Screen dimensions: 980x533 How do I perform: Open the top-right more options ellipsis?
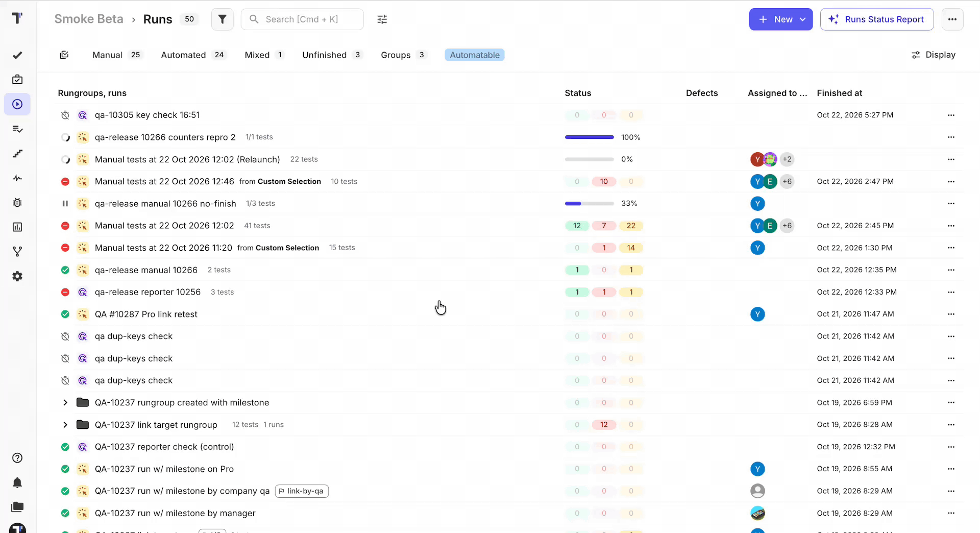952,19
